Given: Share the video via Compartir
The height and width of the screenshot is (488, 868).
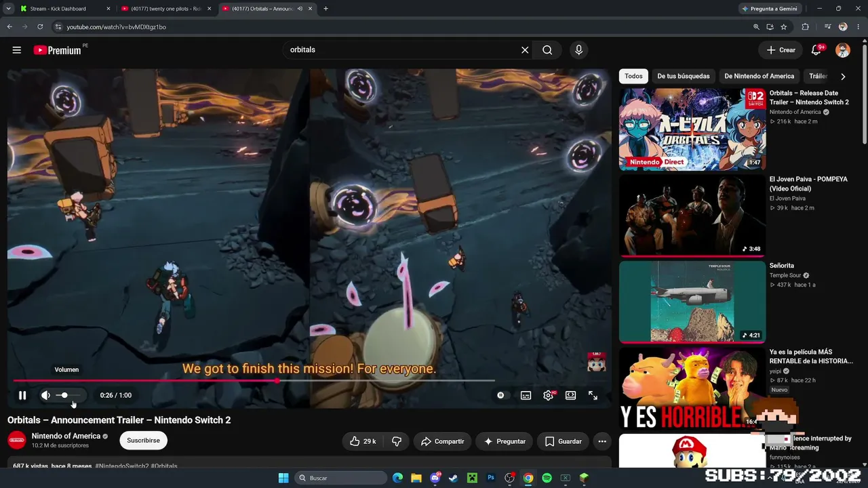Looking at the screenshot, I should pyautogui.click(x=442, y=441).
